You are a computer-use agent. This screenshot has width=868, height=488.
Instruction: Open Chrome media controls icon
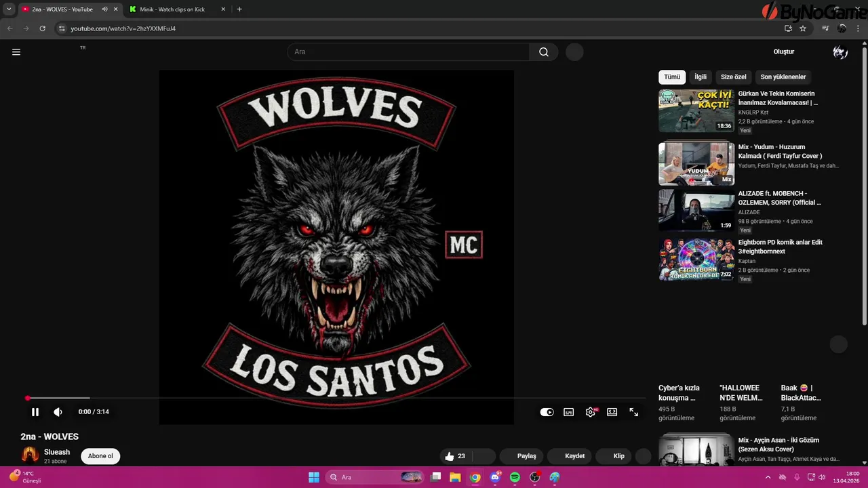coord(825,28)
